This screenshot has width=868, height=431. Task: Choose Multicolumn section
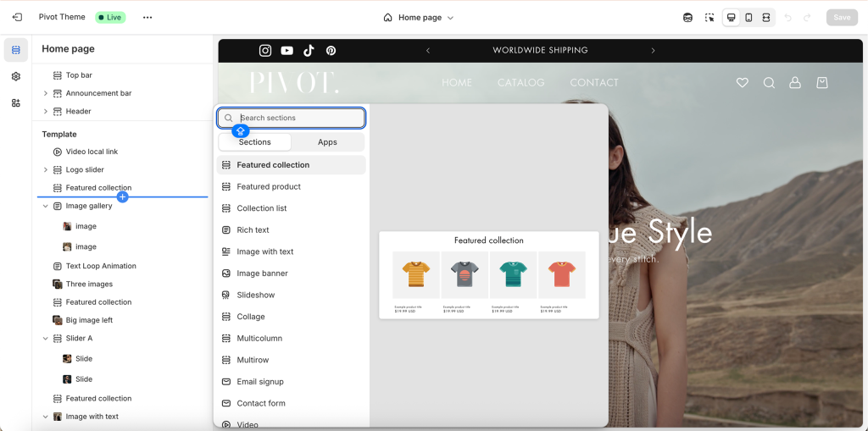[x=292, y=338]
